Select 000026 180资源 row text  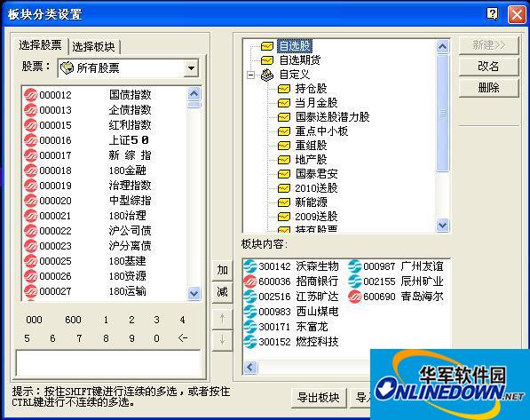tap(92, 276)
